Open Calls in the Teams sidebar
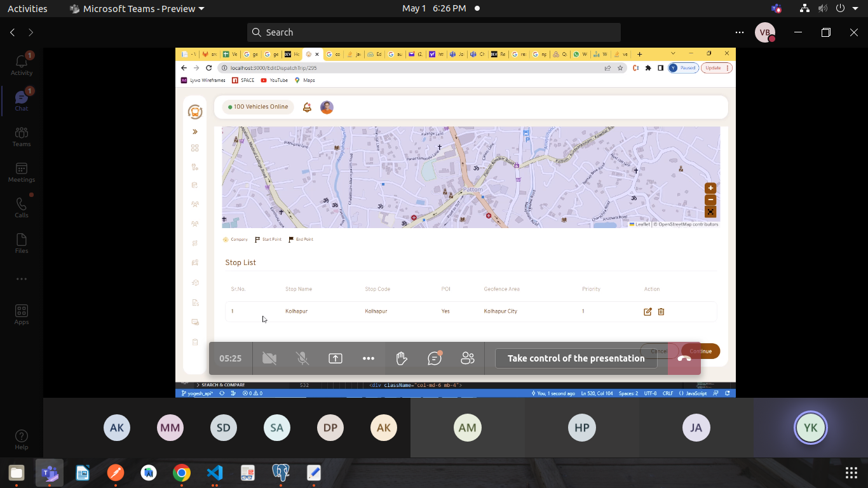 22,207
